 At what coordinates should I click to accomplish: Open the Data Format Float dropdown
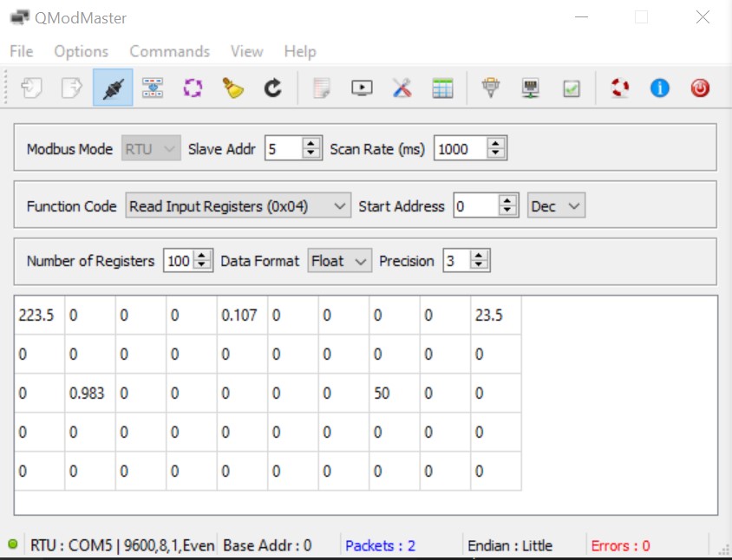tap(339, 261)
